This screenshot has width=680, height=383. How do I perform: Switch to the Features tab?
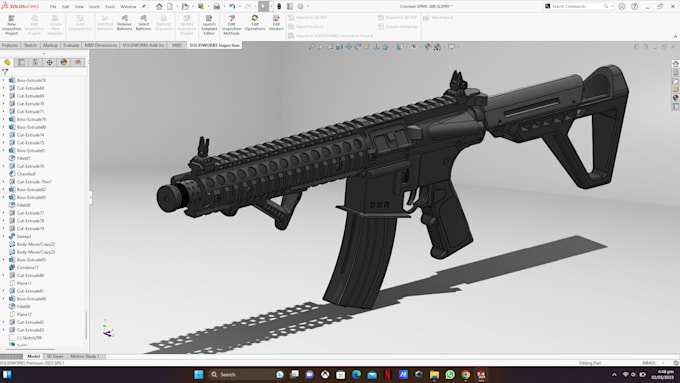click(x=10, y=45)
